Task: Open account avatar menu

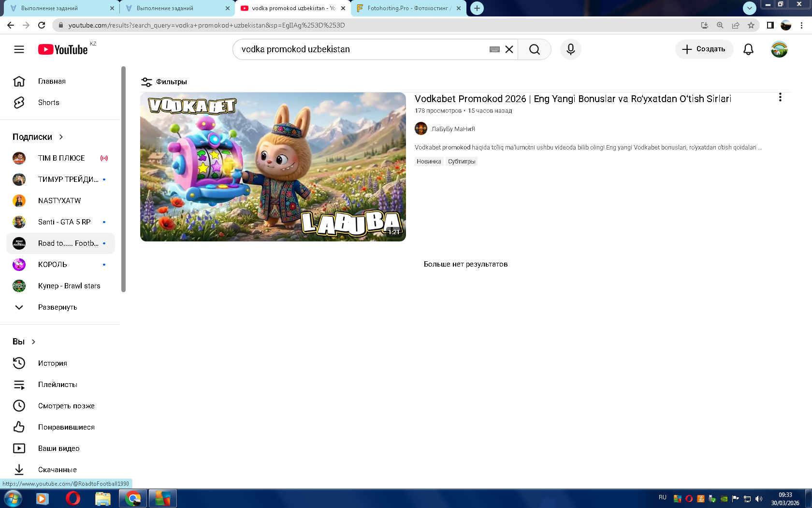Action: [x=779, y=49]
